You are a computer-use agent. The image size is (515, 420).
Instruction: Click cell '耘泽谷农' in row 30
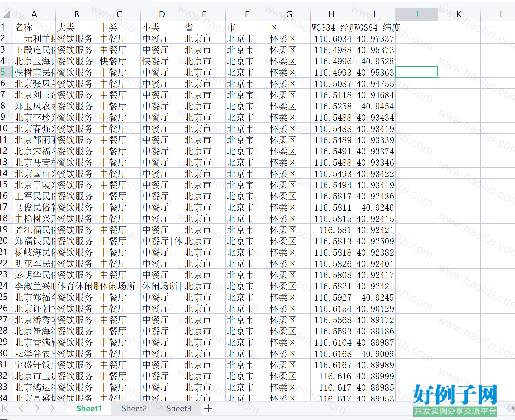tap(34, 353)
